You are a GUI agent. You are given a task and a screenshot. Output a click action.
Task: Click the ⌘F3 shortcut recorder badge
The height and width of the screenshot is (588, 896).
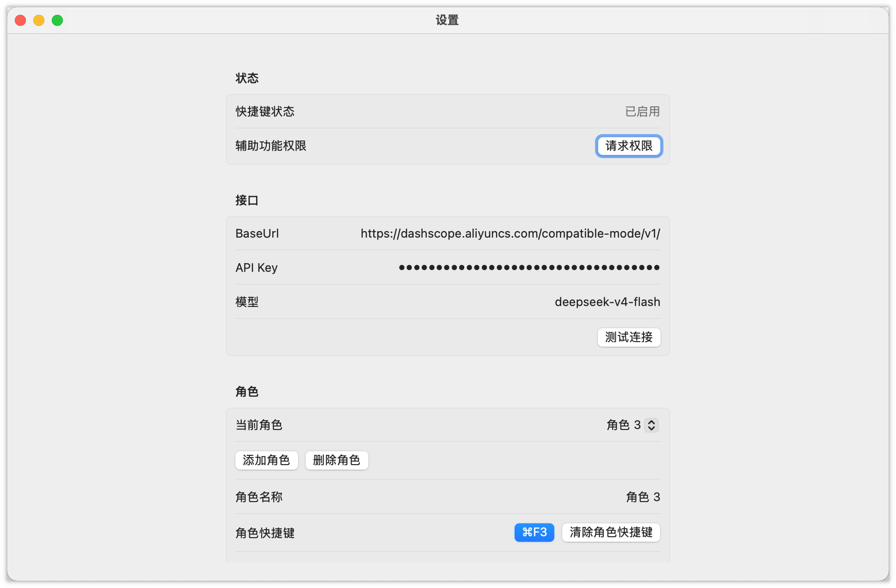[x=534, y=533]
